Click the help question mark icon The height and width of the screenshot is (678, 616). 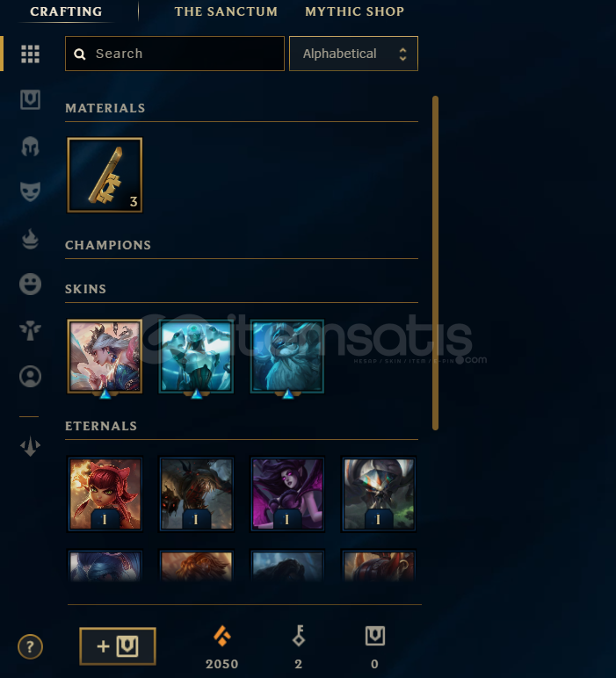click(30, 647)
